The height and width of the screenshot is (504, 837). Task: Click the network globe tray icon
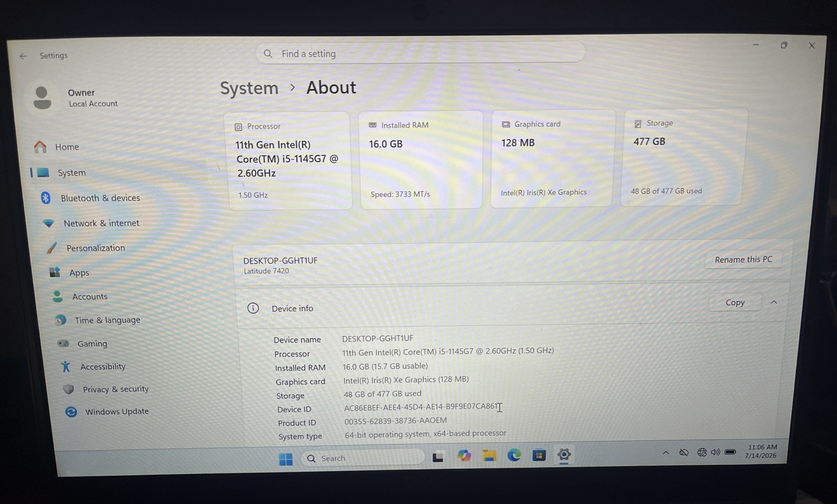pyautogui.click(x=702, y=452)
